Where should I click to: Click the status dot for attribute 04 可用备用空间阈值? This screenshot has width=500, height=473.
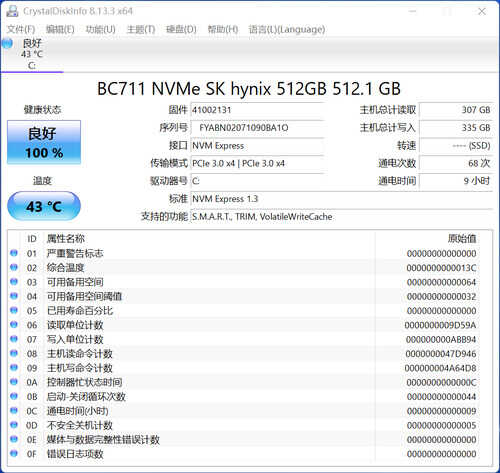click(x=14, y=296)
